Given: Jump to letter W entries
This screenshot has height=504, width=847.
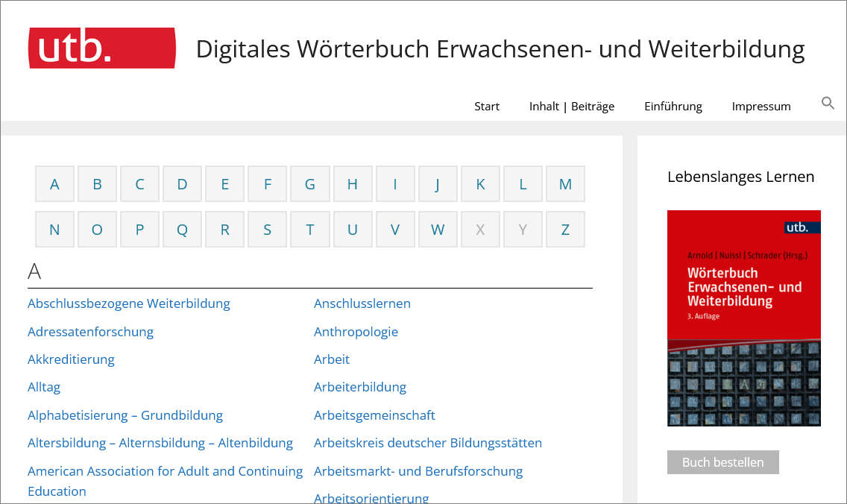Looking at the screenshot, I should (x=438, y=230).
